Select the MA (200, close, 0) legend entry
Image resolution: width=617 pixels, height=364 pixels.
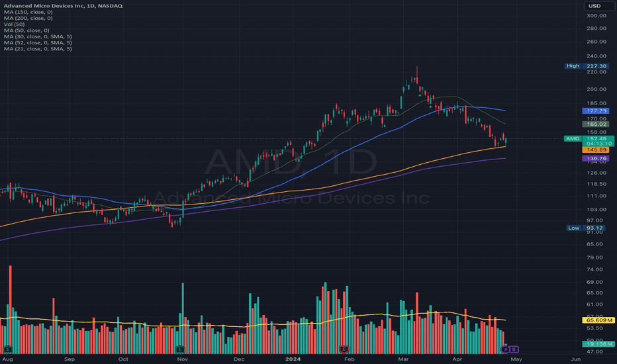click(x=28, y=18)
